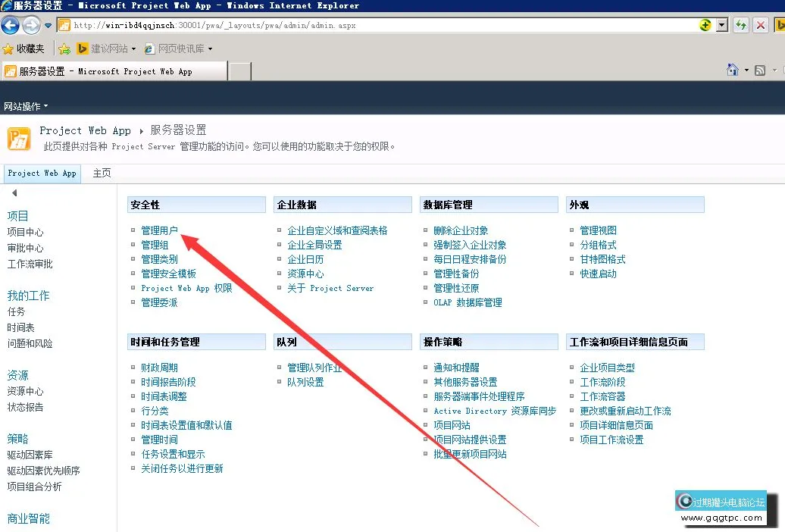Click the compatibility view icon in address bar
This screenshot has height=532, width=785.
pos(705,25)
